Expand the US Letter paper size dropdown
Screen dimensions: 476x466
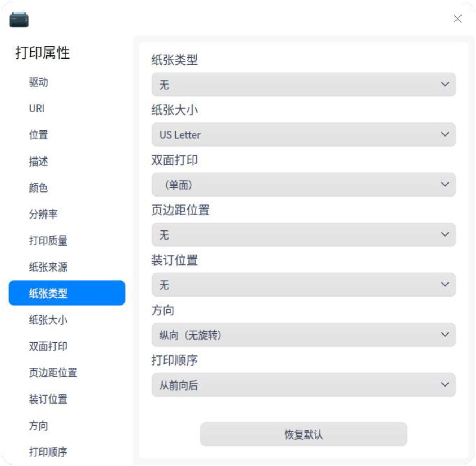(x=303, y=135)
